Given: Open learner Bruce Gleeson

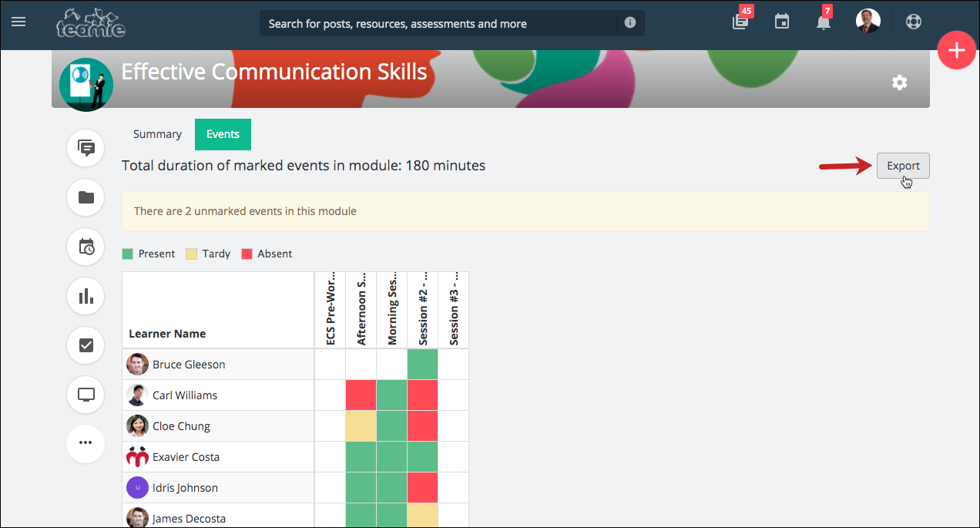Looking at the screenshot, I should tap(189, 365).
